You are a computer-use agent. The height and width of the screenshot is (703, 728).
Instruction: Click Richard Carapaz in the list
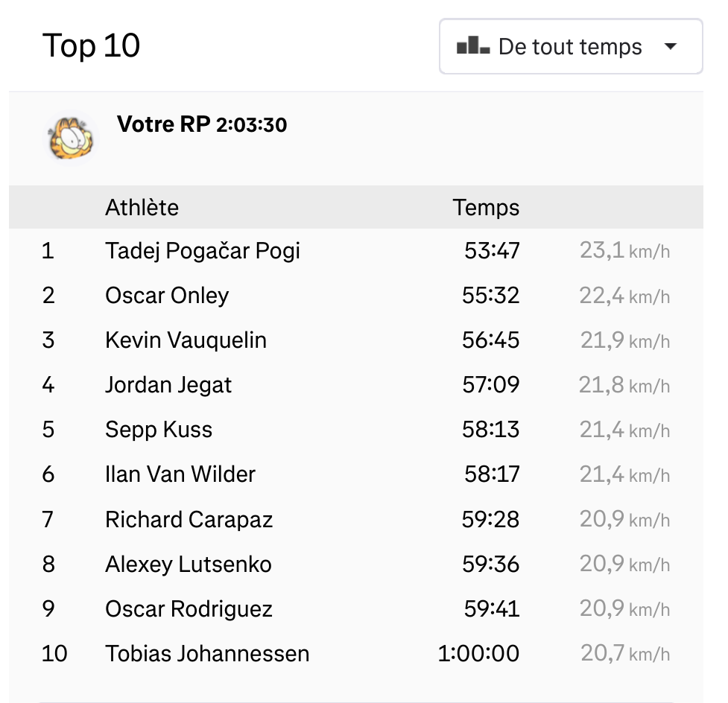tap(189, 520)
